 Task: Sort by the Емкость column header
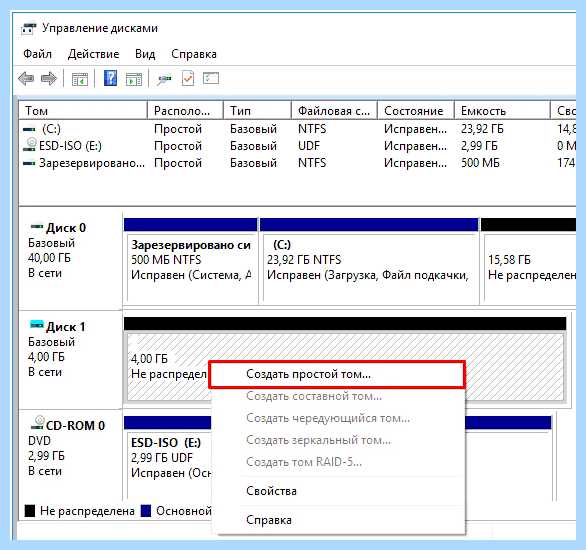coord(502,111)
